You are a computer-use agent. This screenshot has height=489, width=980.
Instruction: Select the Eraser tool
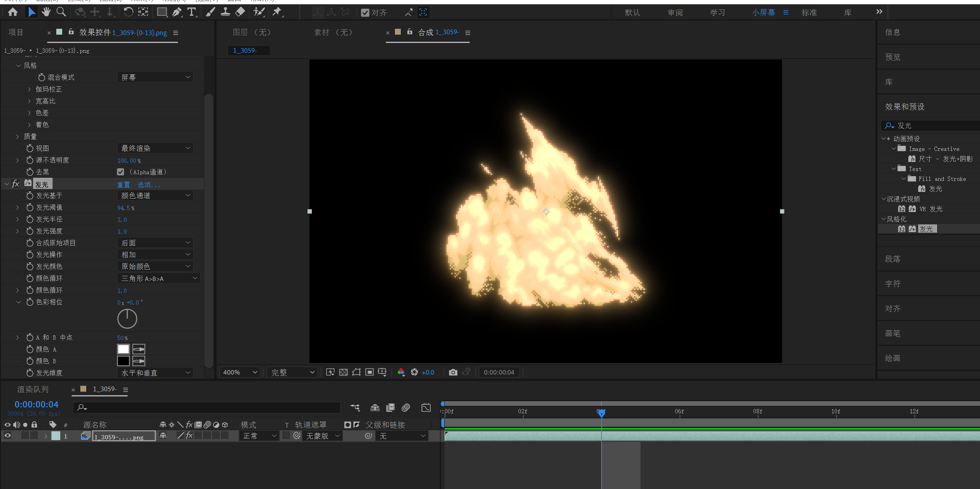pos(240,12)
